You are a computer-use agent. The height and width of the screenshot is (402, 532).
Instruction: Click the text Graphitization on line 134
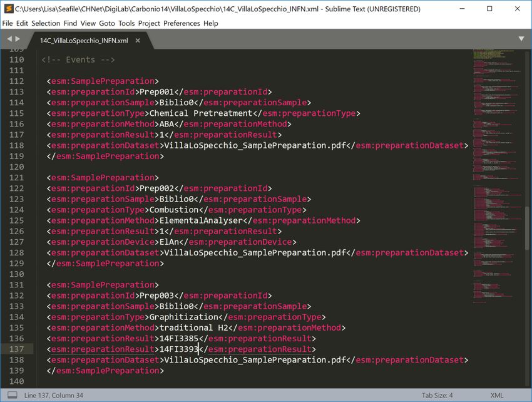click(x=178, y=317)
